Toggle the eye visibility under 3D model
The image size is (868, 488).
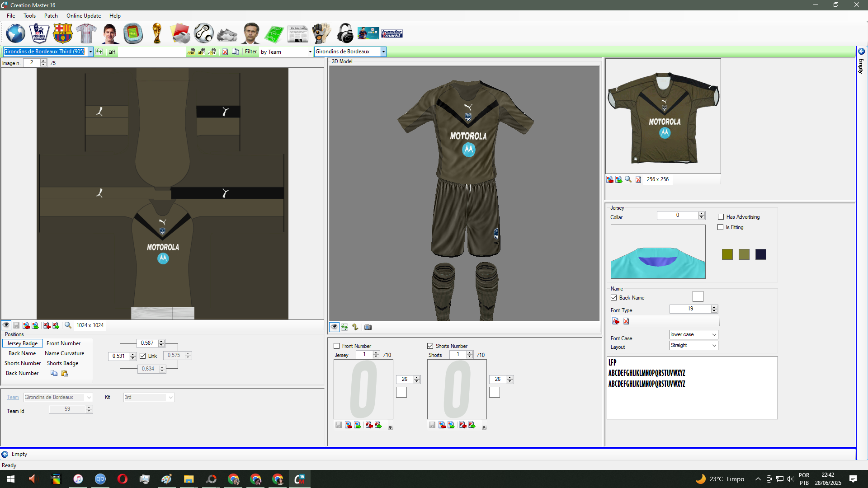(334, 327)
